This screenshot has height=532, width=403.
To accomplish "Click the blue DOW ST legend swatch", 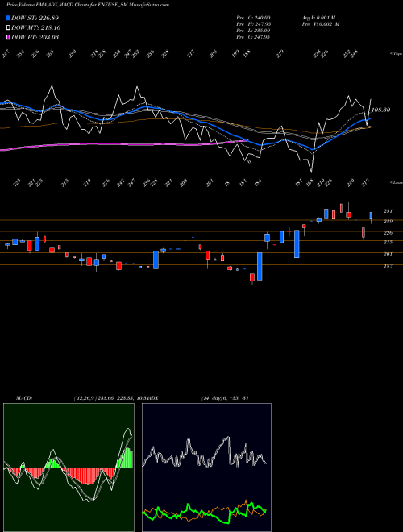I will (8, 18).
